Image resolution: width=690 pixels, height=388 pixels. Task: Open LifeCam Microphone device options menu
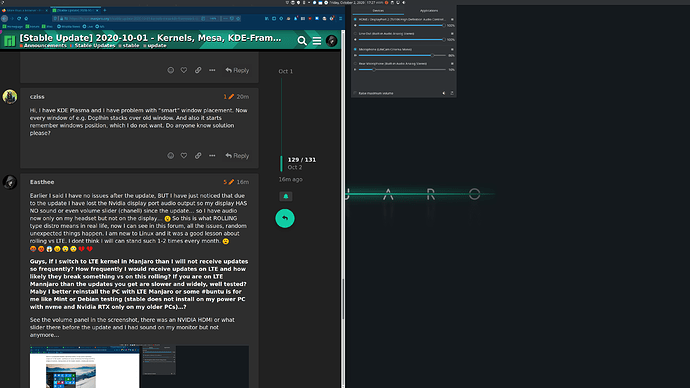[452, 49]
